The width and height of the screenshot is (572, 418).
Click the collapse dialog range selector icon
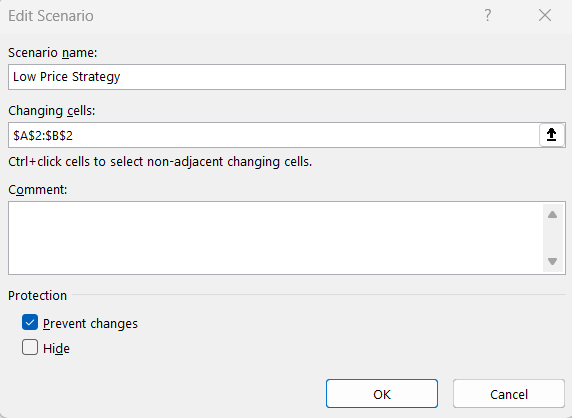pyautogui.click(x=552, y=135)
